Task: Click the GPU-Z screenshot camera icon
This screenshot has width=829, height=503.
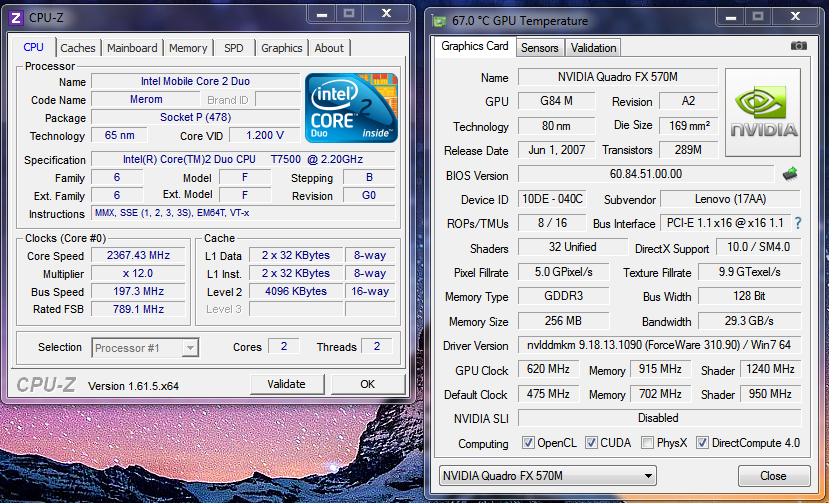Action: point(798,46)
